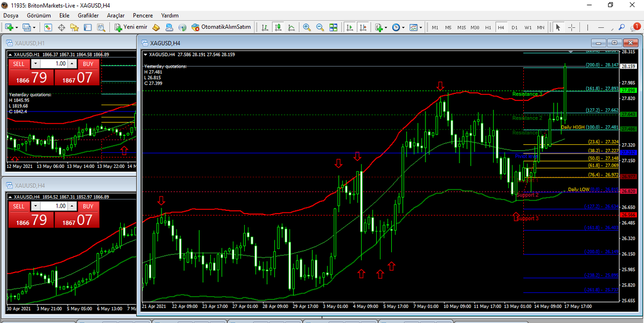The height and width of the screenshot is (323, 644).
Task: Open the Indicators list icon
Action: tap(379, 27)
